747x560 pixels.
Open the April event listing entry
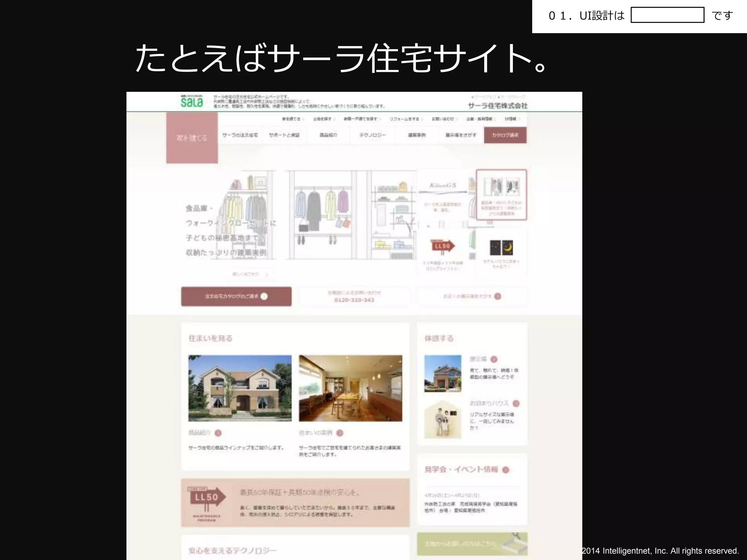click(471, 503)
